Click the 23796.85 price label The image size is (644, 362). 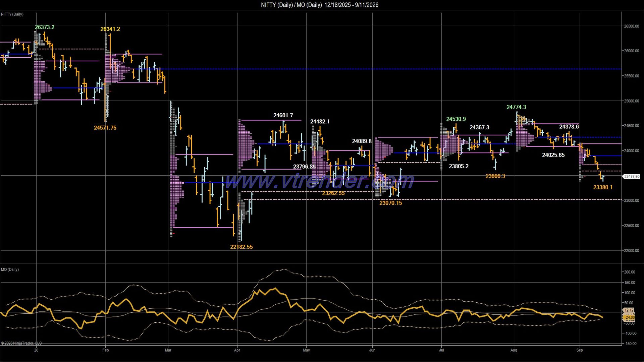click(304, 167)
